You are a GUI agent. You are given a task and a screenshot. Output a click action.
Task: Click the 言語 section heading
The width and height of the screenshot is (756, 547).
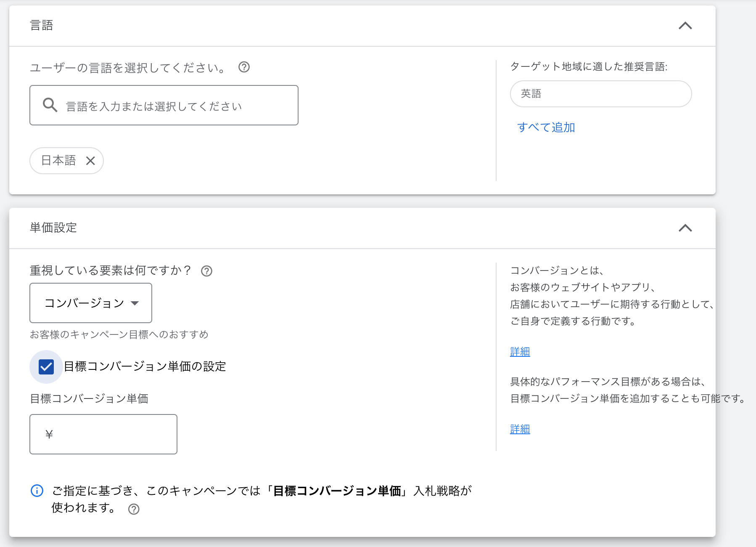[x=42, y=26]
